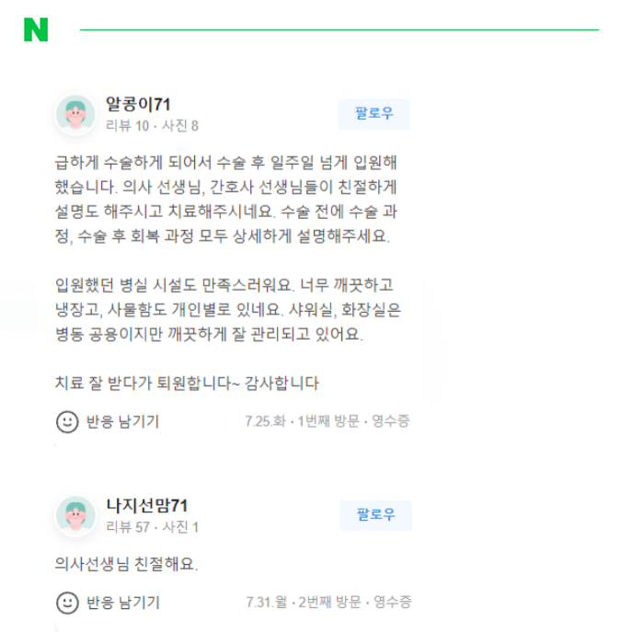Image resolution: width=644 pixels, height=644 pixels.
Task: Click the '7.31.월 · 2번째 방문' visit info
Action: [x=304, y=603]
